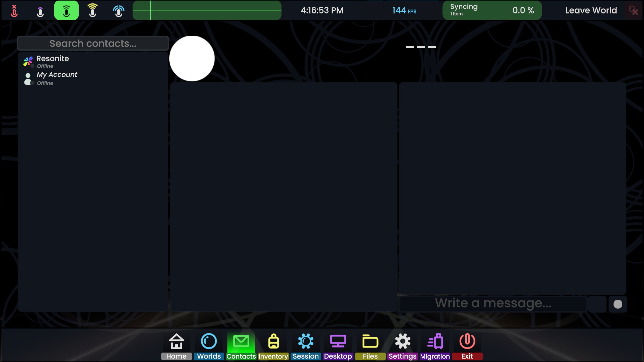The image size is (644, 362).
Task: Select the muted microphone icon
Action: [x=14, y=11]
